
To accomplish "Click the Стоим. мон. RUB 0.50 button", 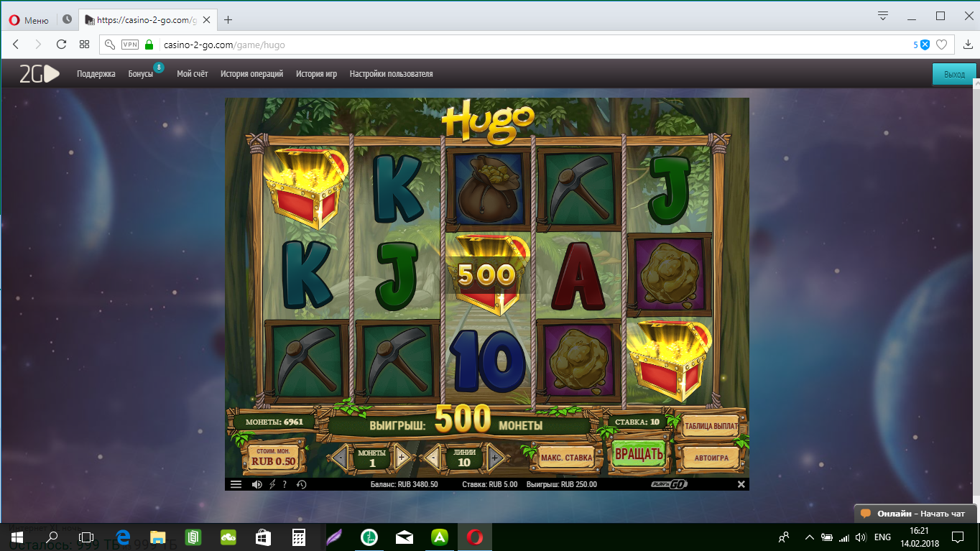I will tap(273, 457).
